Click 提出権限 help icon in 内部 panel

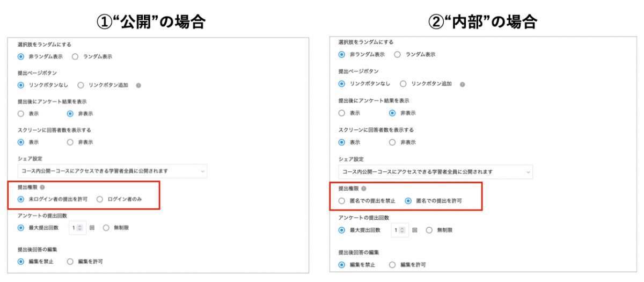click(x=363, y=189)
